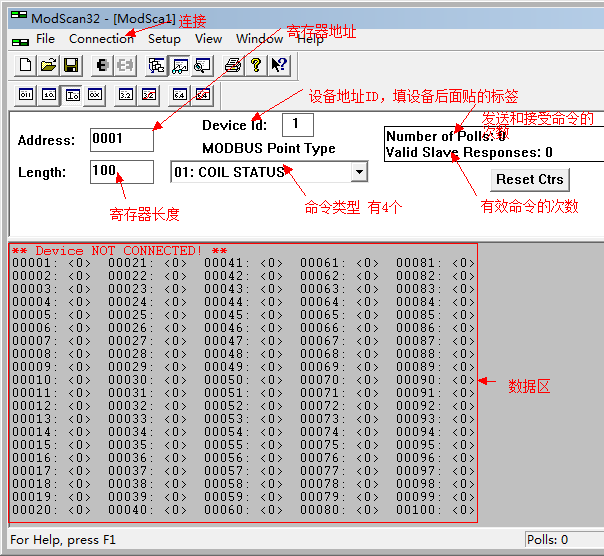Screen dimensions: 604x556
Task: Select the integer (Io) display format icon
Action: (x=72, y=95)
